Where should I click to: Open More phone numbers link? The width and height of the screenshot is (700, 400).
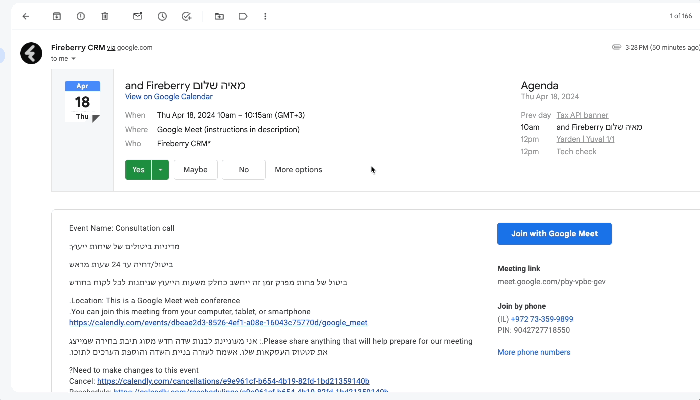click(534, 352)
